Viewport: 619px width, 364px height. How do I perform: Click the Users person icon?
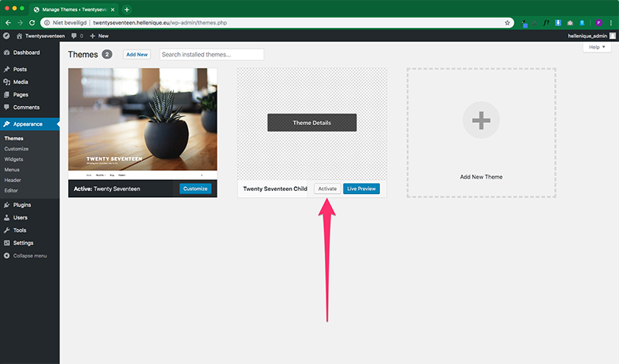7,218
